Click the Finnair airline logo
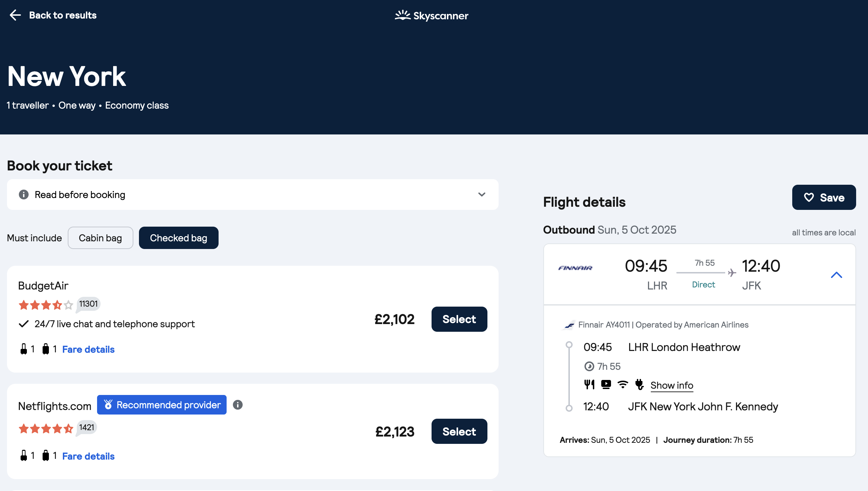 click(x=575, y=268)
